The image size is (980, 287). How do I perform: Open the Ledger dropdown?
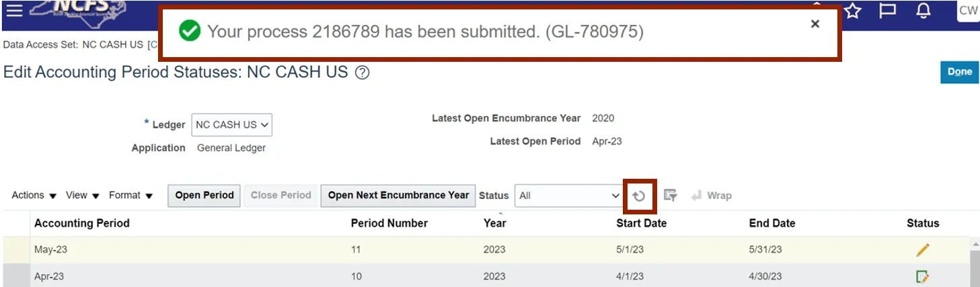tap(232, 125)
